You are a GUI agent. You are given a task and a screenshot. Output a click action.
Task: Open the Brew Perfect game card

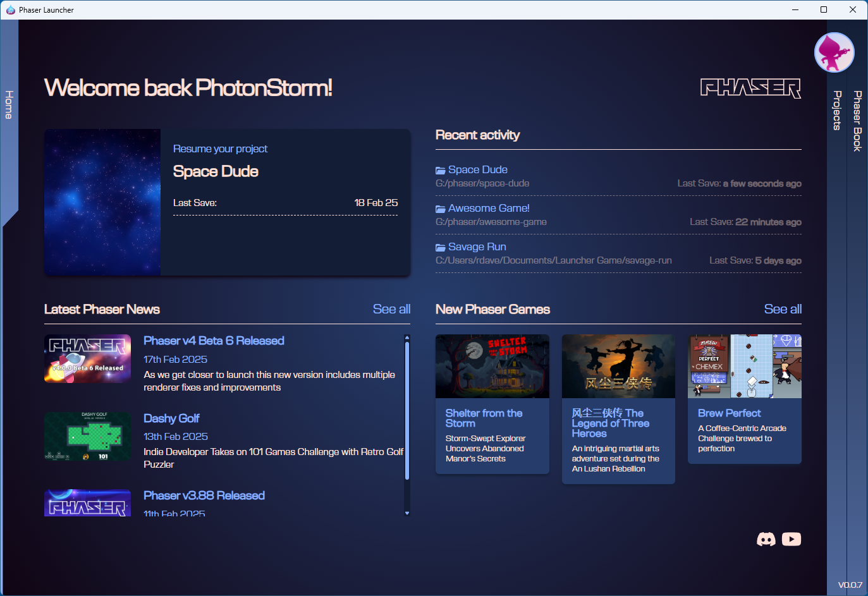pos(744,398)
